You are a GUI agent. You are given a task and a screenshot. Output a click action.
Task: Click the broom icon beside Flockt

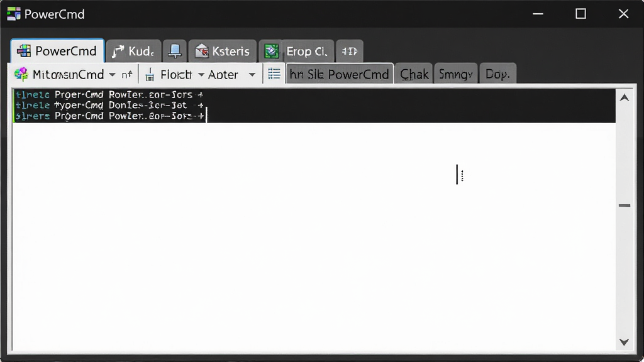pos(150,74)
